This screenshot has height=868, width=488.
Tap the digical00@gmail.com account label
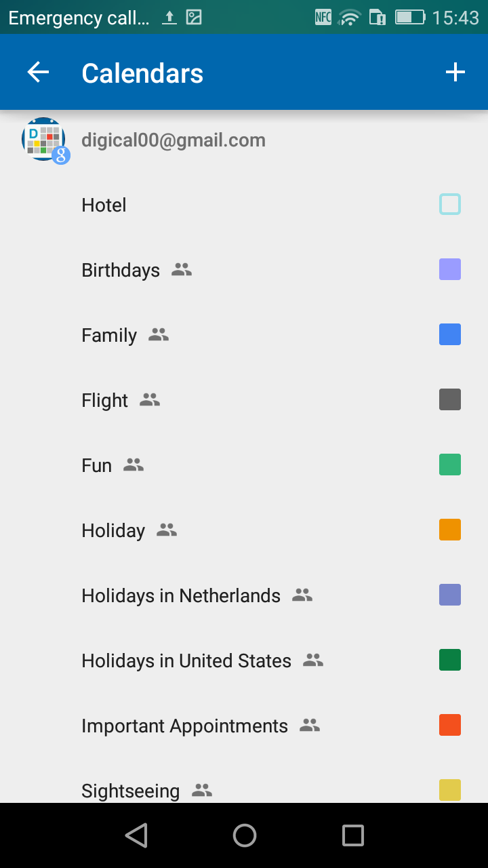tap(174, 140)
